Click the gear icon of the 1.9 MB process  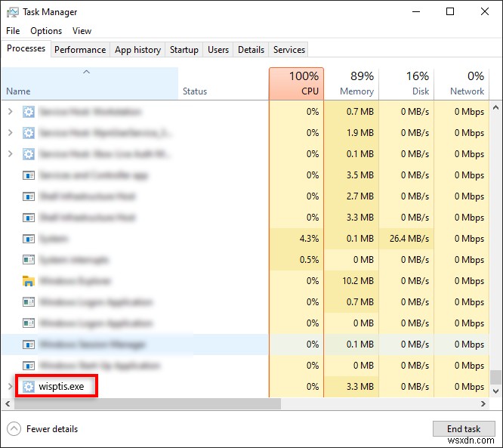[29, 133]
